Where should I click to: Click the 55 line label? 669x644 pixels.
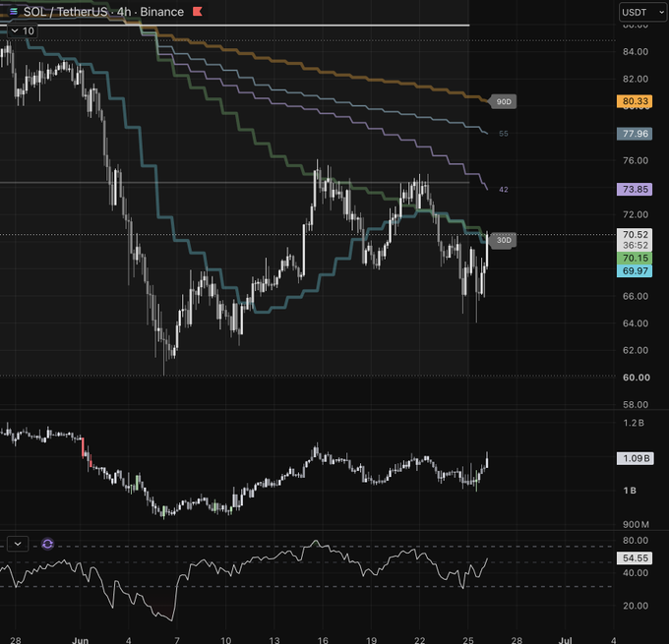point(504,134)
